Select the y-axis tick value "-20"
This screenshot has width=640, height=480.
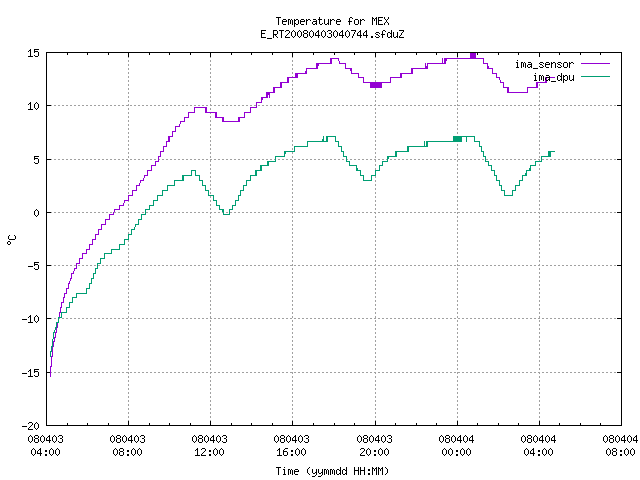tap(31, 426)
